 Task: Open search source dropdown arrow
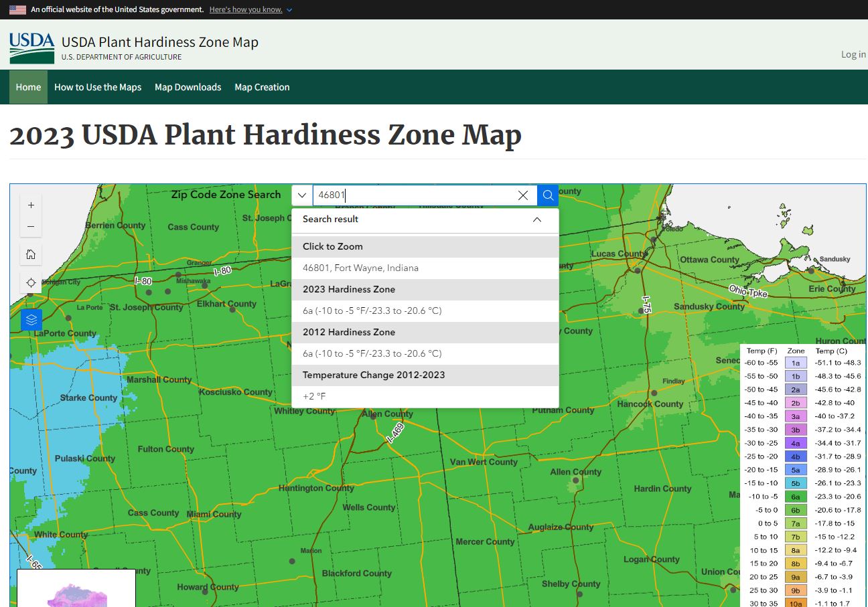tap(302, 195)
